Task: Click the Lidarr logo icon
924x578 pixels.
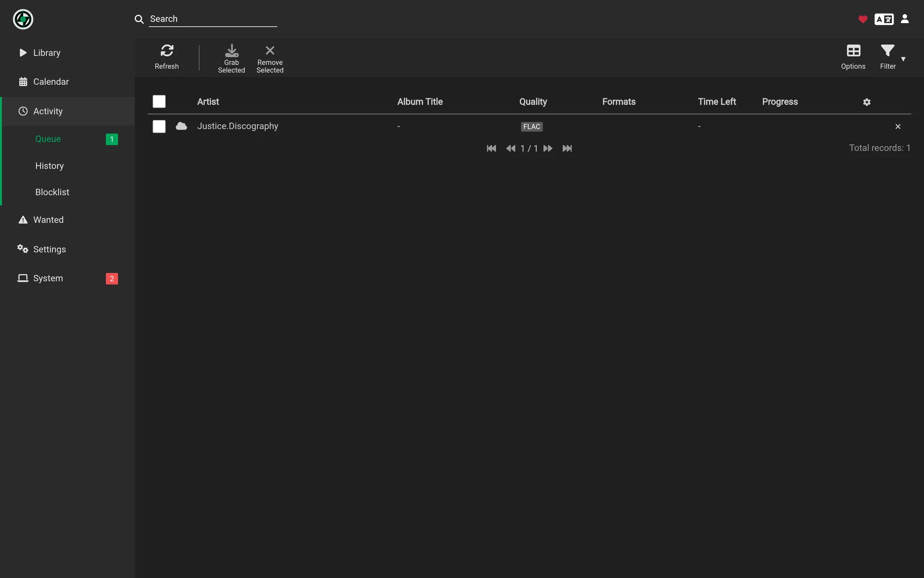Action: tap(23, 19)
